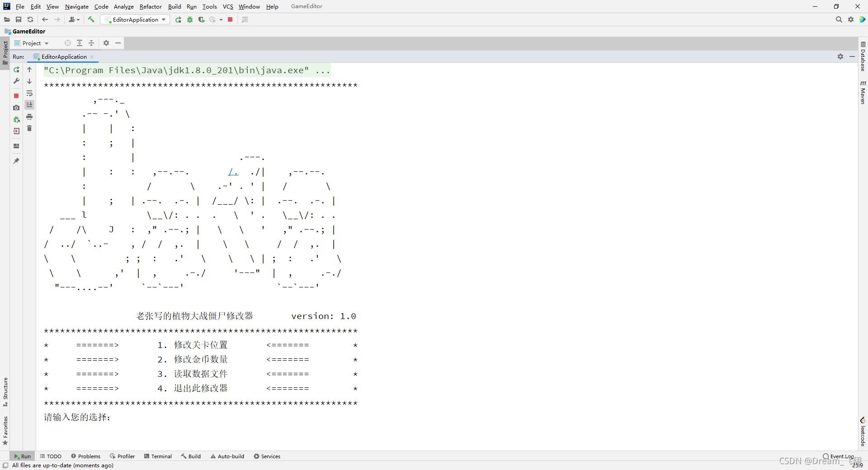Image resolution: width=868 pixels, height=470 pixels.
Task: Click the green Debug bug icon in toolbar
Action: tap(190, 19)
